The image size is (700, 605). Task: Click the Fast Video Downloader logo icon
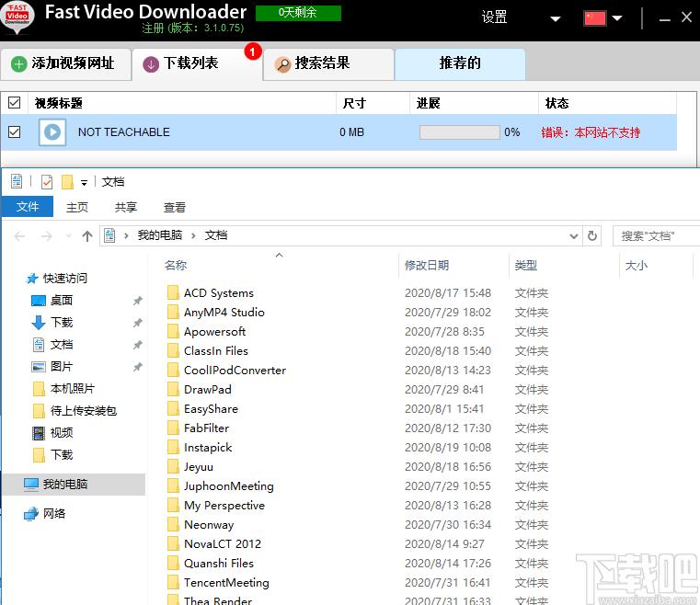point(17,17)
